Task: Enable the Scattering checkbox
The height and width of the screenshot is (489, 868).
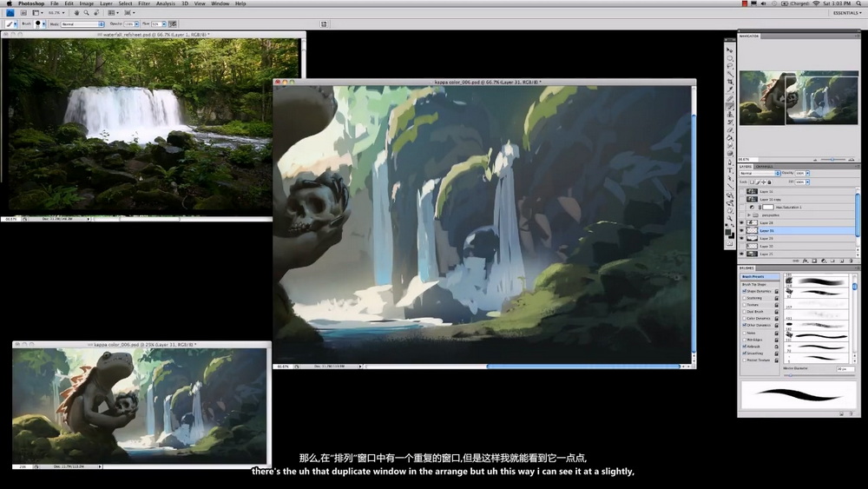Action: (745, 298)
